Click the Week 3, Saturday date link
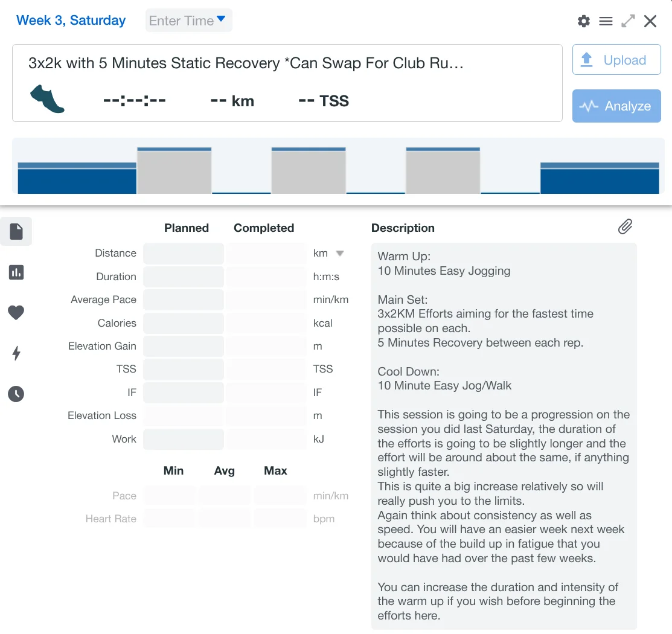Viewport: 672px width, 634px height. click(71, 21)
